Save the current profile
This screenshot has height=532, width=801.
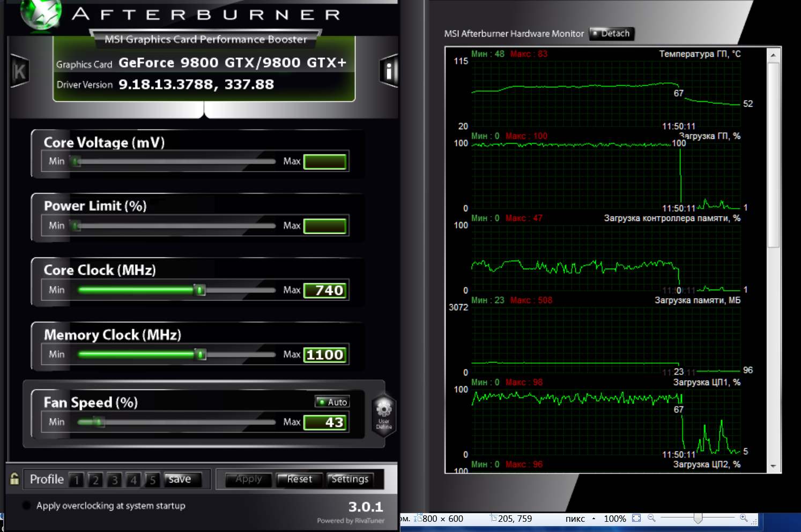[182, 479]
